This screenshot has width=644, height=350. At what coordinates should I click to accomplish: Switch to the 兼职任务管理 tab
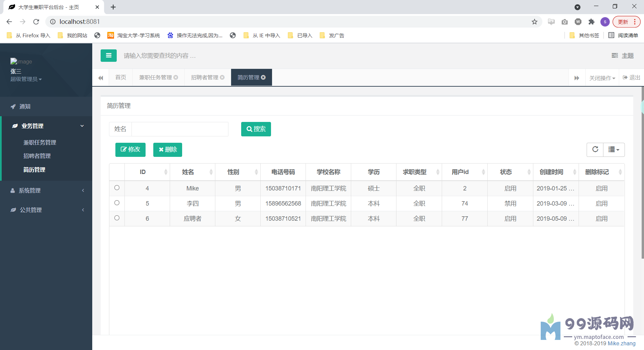pyautogui.click(x=155, y=78)
